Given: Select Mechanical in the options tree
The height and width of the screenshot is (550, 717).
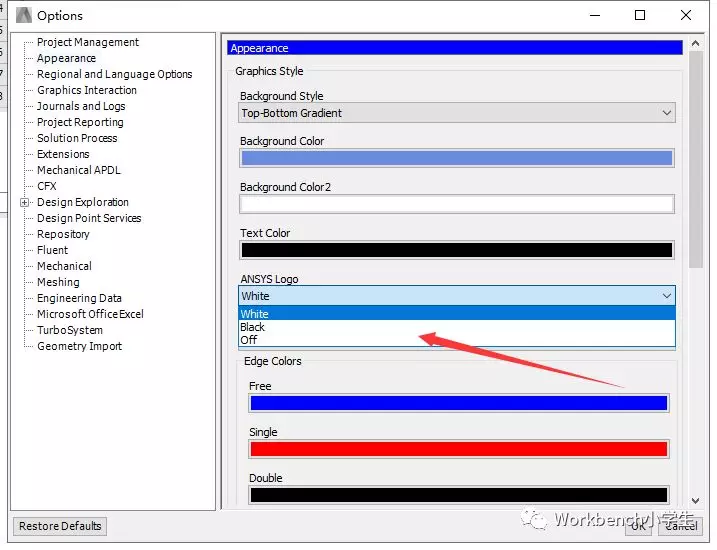Looking at the screenshot, I should [64, 266].
